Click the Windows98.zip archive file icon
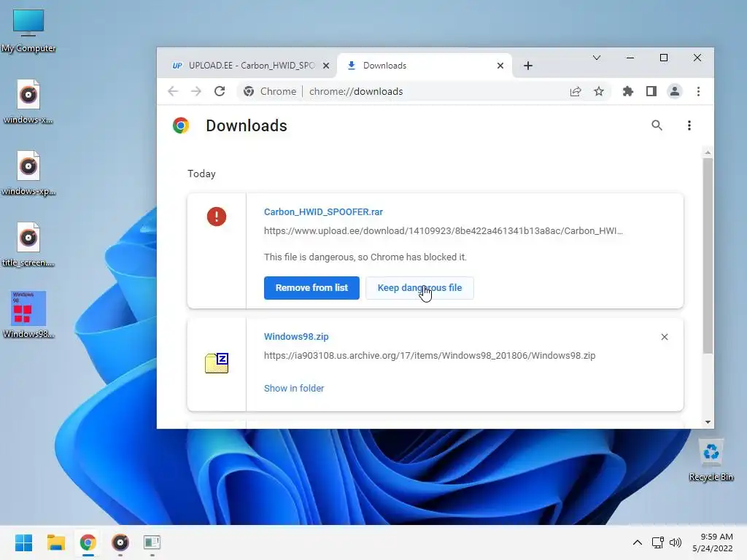The image size is (747, 560). (x=217, y=363)
